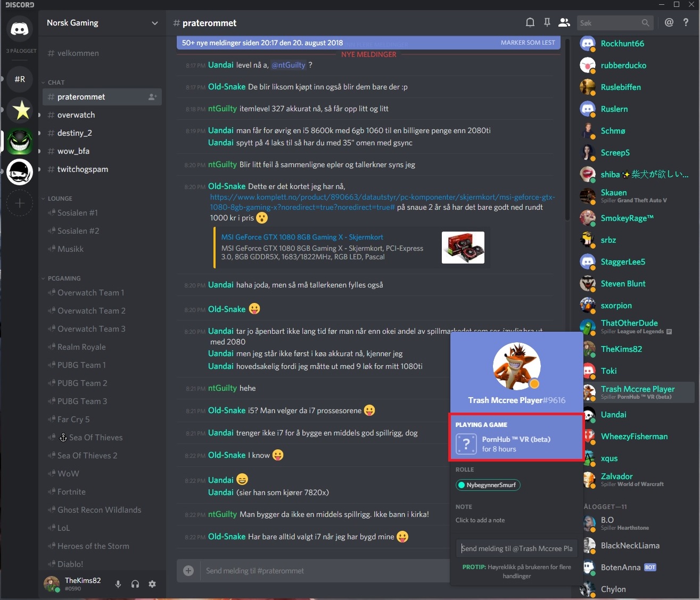Toggle deafen headphones icon
This screenshot has height=600, width=700.
135,584
